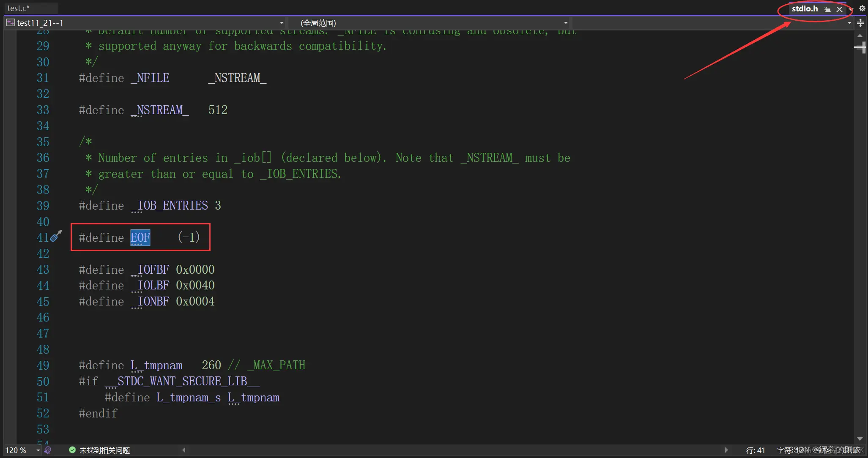Expand the 全局范围 scope dropdown
868x458 pixels.
(566, 23)
